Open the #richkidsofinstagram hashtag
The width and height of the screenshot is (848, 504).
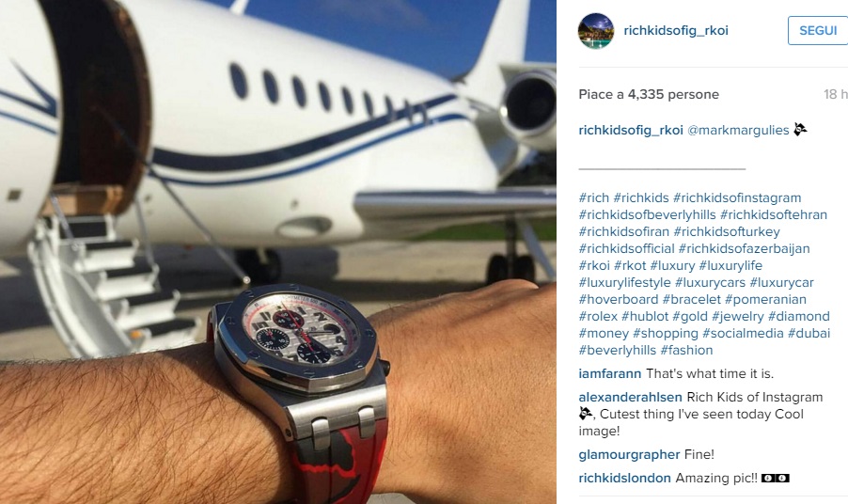tap(736, 197)
